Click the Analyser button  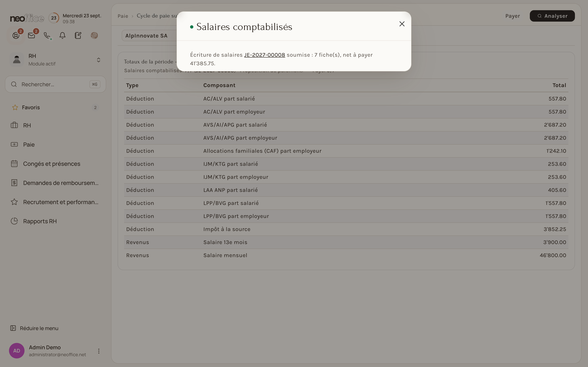[552, 16]
